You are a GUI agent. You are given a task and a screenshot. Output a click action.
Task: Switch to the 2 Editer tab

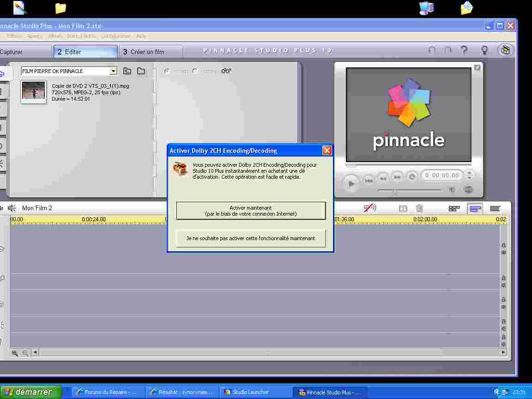(85, 52)
